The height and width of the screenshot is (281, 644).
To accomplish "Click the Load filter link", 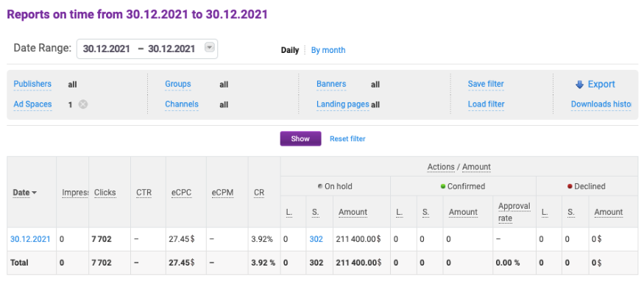I will 486,104.
